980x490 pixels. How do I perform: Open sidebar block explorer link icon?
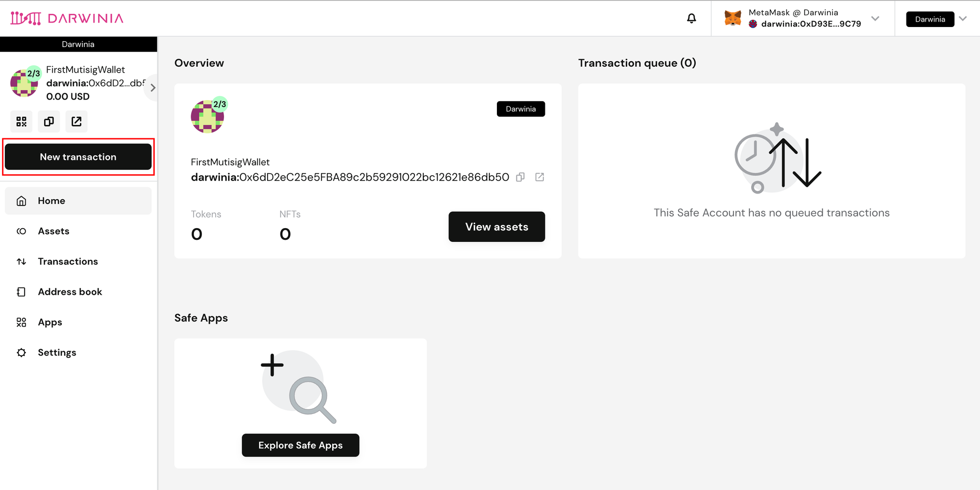pyautogui.click(x=76, y=122)
